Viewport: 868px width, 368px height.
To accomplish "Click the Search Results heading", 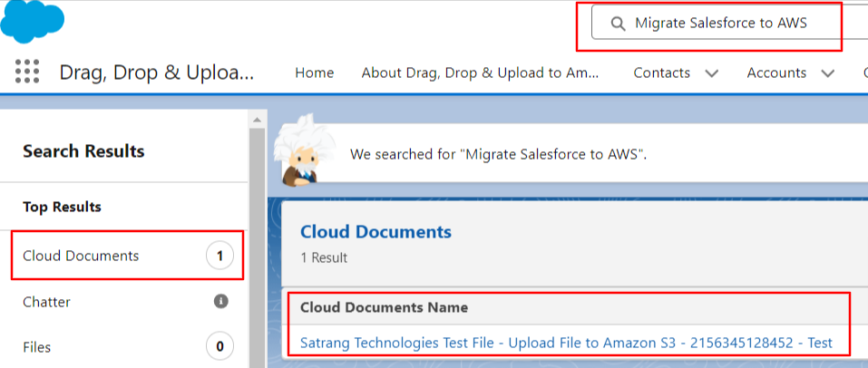I will [83, 151].
